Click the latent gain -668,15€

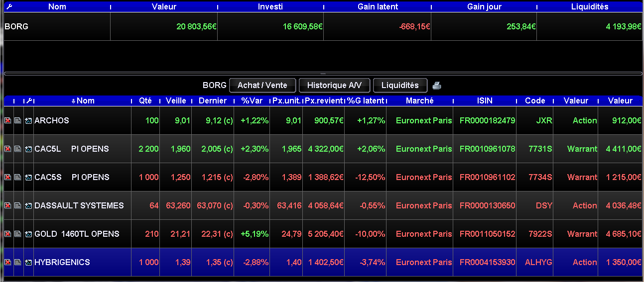[x=414, y=27]
